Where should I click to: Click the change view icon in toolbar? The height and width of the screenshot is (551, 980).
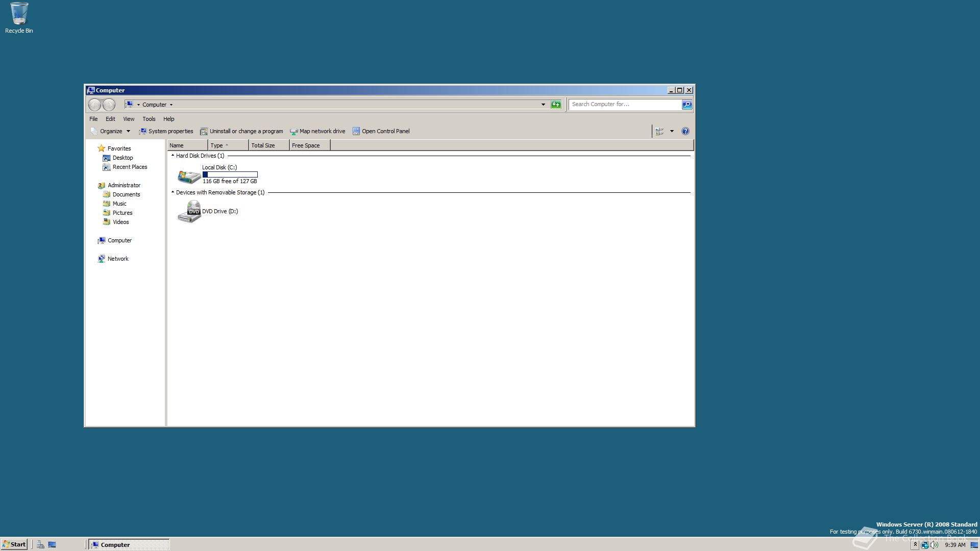[x=659, y=131]
